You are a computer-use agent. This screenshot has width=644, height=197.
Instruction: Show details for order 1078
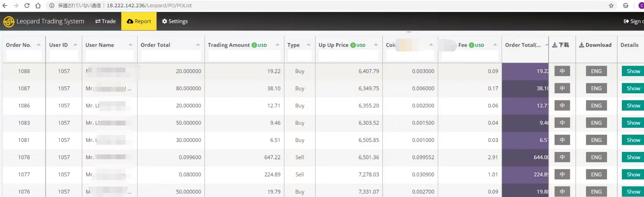[x=633, y=157]
